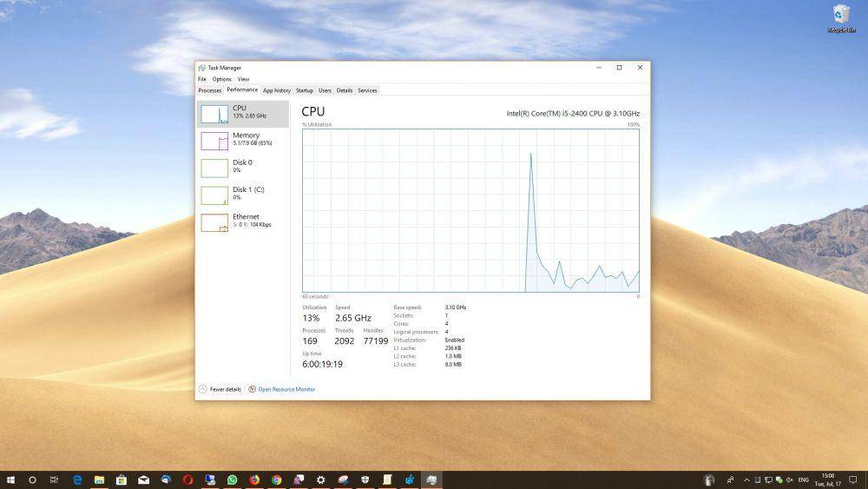Click the Intel Core i5-2400 processor name
Image resolution: width=868 pixels, height=489 pixels.
click(573, 114)
